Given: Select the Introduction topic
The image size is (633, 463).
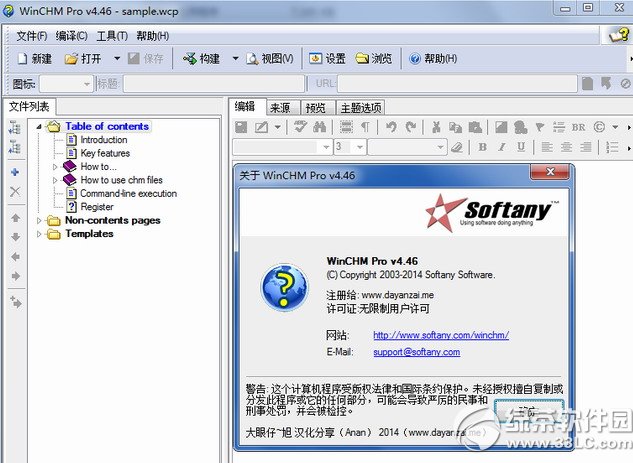Looking at the screenshot, I should [104, 140].
